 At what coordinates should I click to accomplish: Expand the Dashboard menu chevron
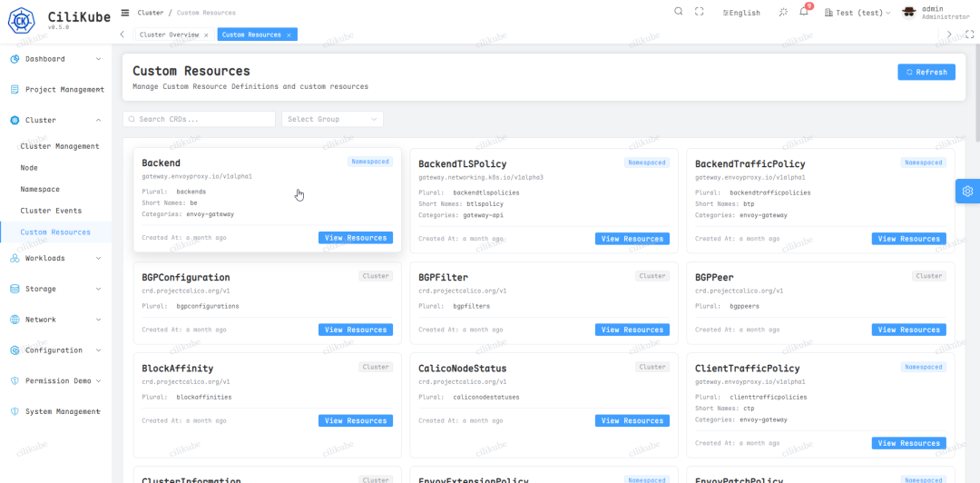pos(98,59)
